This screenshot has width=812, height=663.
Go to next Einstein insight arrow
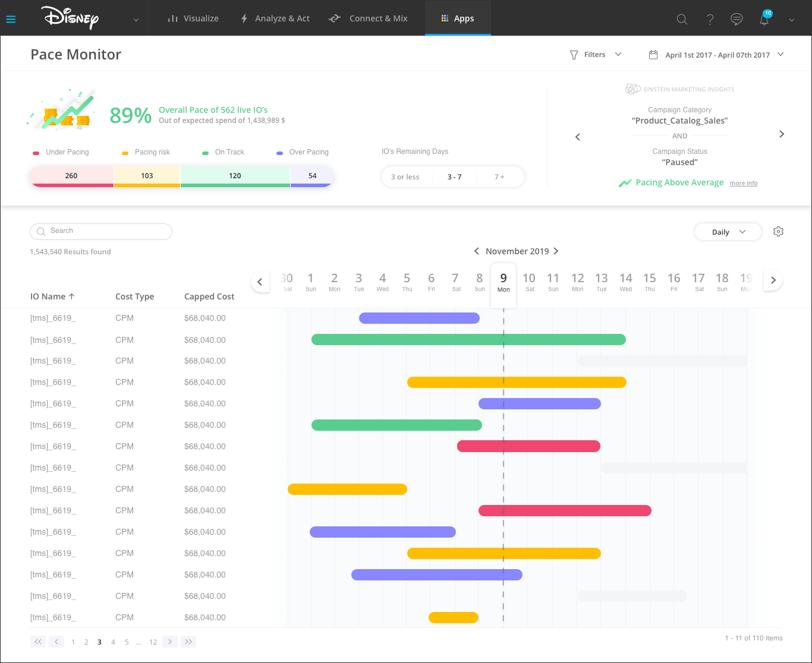click(x=782, y=134)
